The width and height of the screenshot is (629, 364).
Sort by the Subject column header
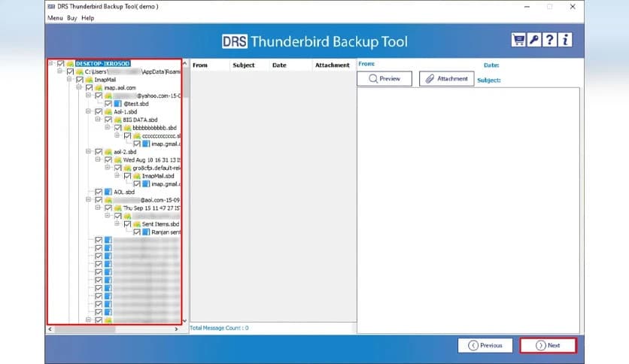click(249, 65)
